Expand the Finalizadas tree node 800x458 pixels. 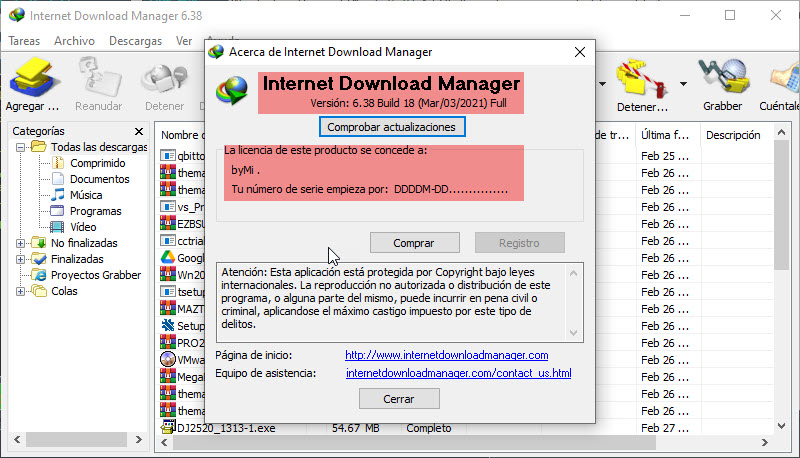20,259
